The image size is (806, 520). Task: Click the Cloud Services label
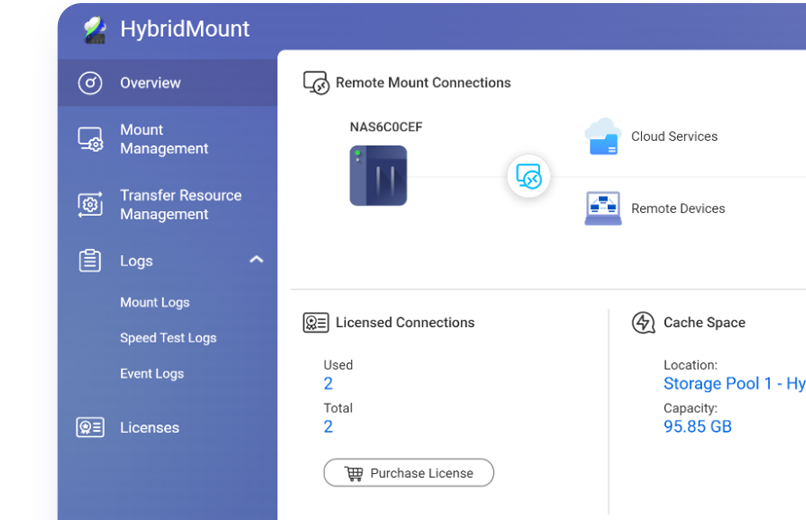pos(674,136)
